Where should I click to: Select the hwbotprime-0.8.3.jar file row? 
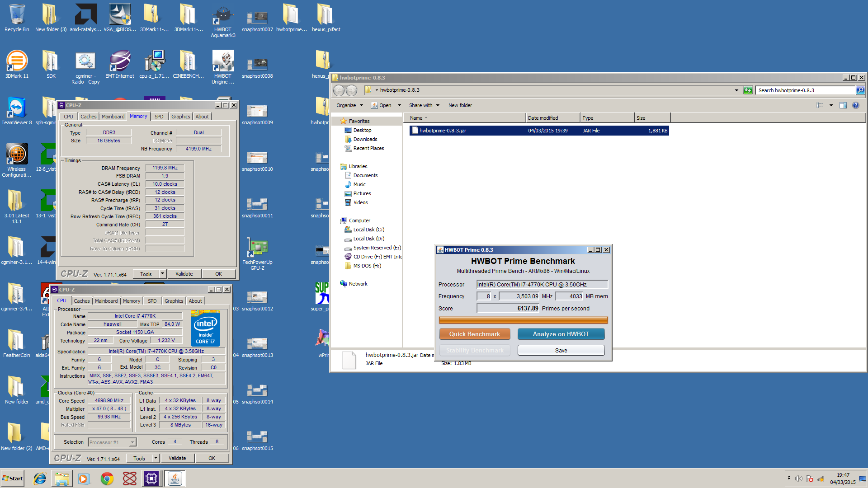point(539,131)
